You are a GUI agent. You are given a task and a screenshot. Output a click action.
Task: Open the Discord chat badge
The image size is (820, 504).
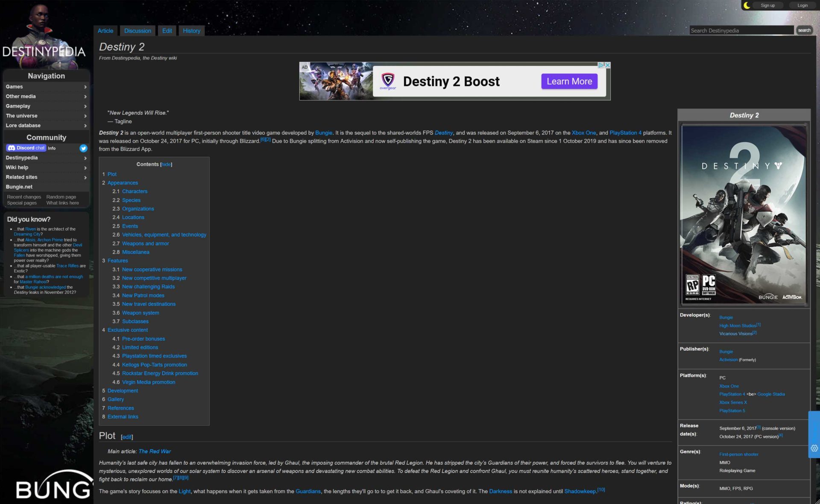pos(26,148)
